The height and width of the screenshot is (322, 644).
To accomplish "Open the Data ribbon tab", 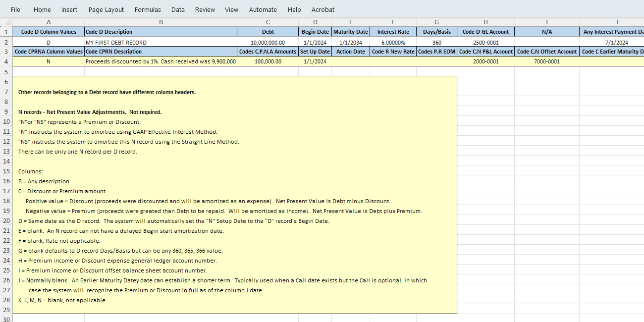I will (178, 9).
